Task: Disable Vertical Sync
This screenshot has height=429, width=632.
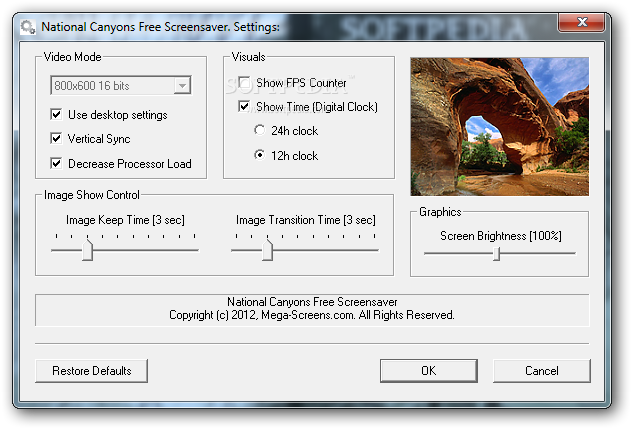Action: pyautogui.click(x=56, y=139)
